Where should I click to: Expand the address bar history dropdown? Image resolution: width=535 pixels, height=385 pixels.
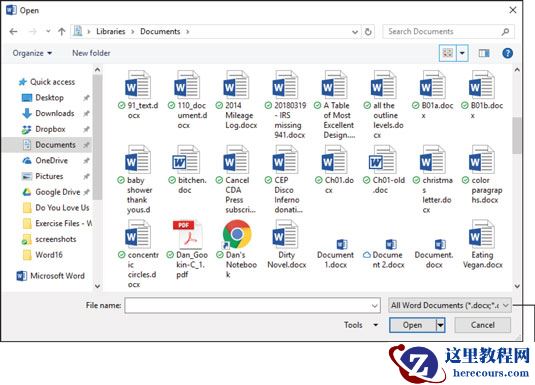355,32
